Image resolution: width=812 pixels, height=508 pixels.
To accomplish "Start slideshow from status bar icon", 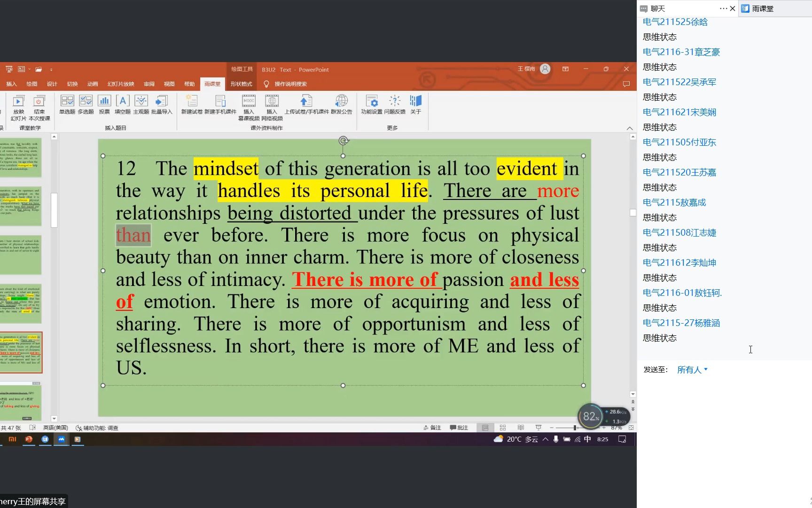I will coord(539,428).
